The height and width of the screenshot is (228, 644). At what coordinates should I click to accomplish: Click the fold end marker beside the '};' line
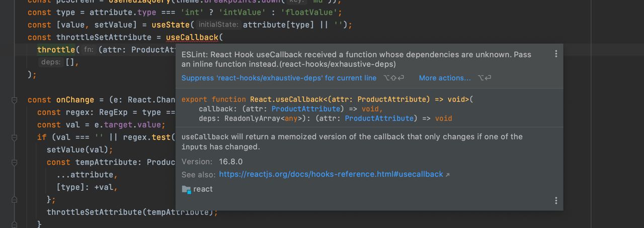click(15, 200)
